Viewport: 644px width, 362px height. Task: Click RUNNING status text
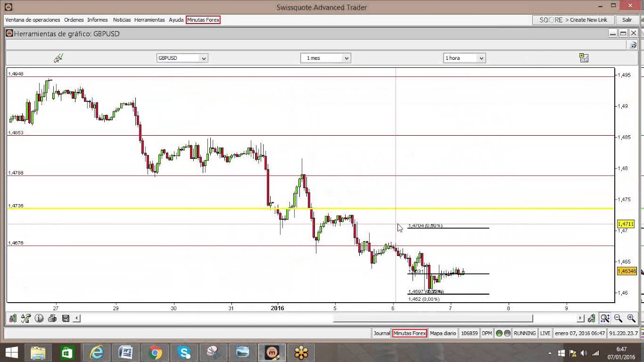coord(525,333)
